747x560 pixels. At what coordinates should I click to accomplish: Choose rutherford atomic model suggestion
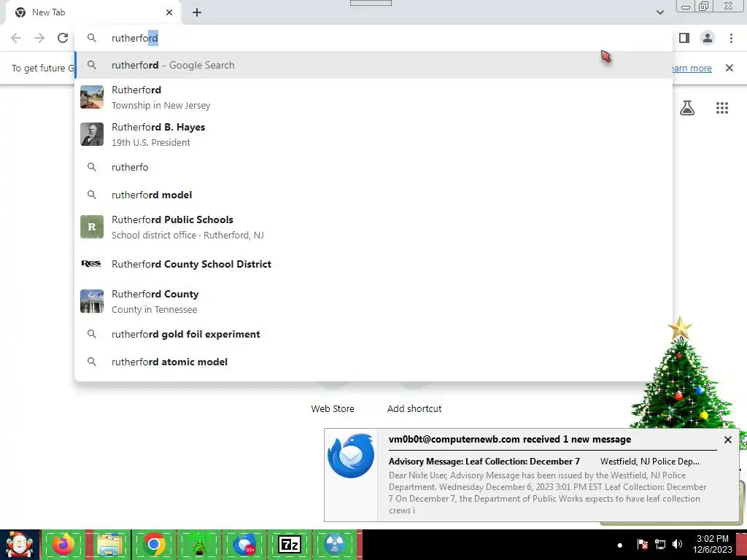pyautogui.click(x=374, y=362)
